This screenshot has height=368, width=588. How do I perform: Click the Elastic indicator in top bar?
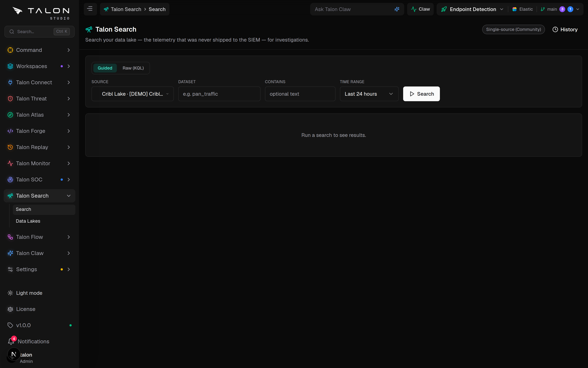522,9
